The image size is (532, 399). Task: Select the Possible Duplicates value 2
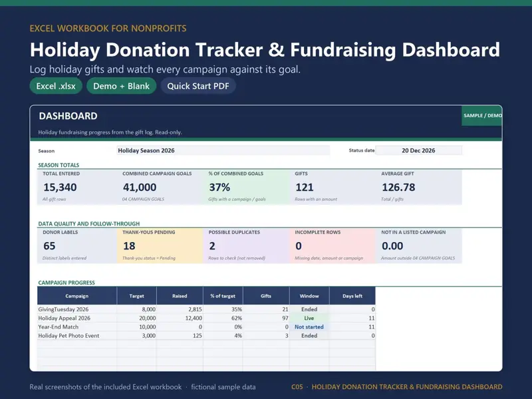click(x=212, y=246)
